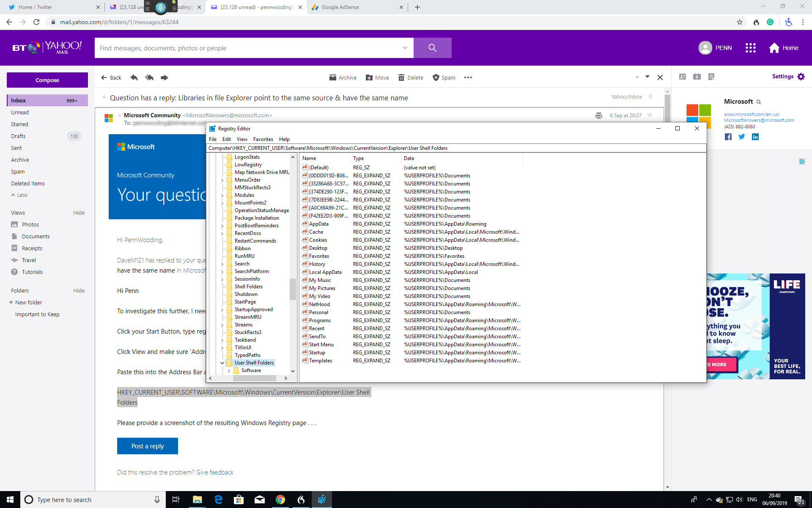Viewport: 812px width, 508px height.
Task: Delete the open email
Action: point(411,77)
